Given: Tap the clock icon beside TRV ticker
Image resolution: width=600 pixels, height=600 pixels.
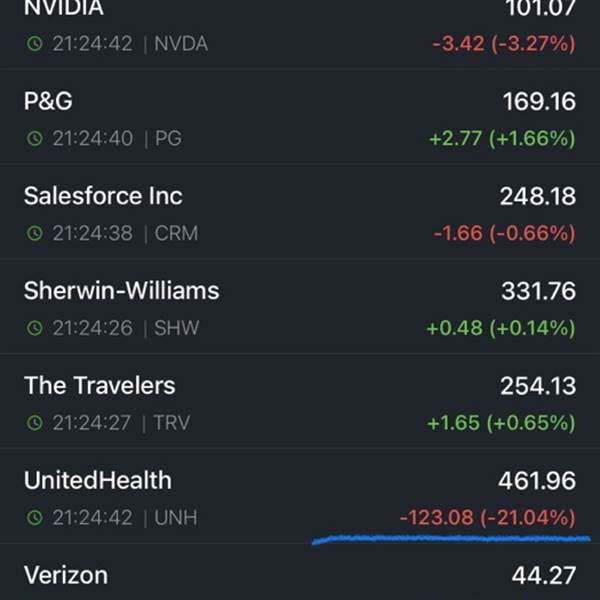Looking at the screenshot, I should [35, 423].
